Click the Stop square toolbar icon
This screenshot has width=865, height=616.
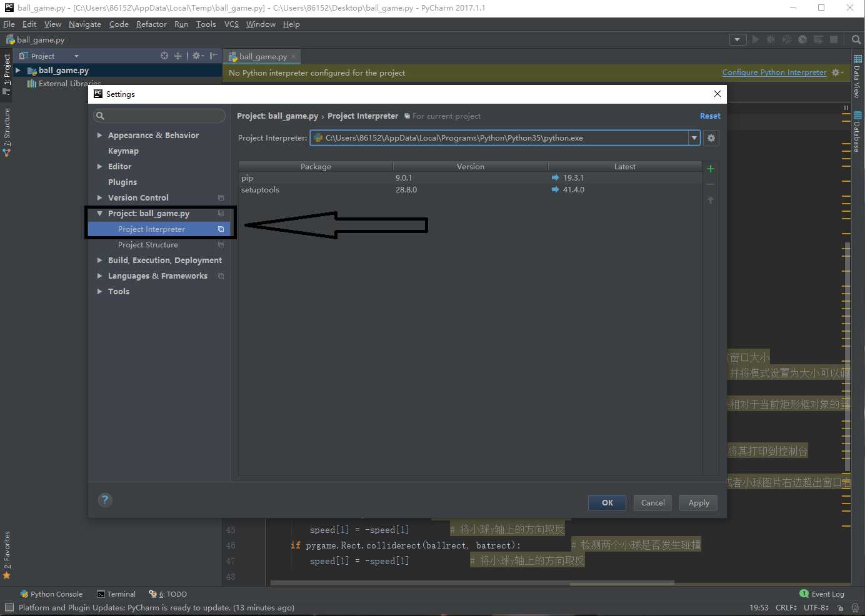[834, 39]
